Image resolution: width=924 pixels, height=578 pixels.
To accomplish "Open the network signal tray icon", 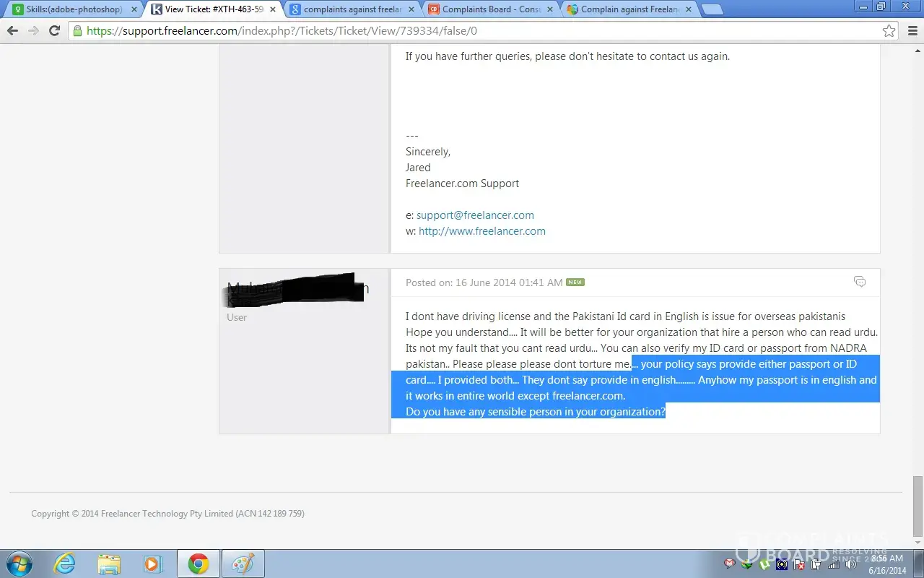I will coord(834,564).
